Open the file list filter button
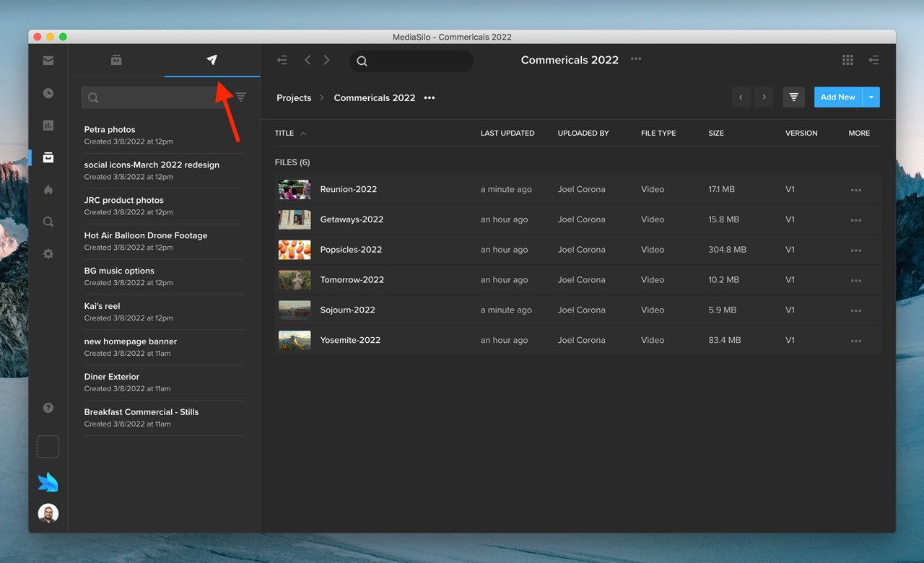The width and height of the screenshot is (924, 563). pos(793,97)
